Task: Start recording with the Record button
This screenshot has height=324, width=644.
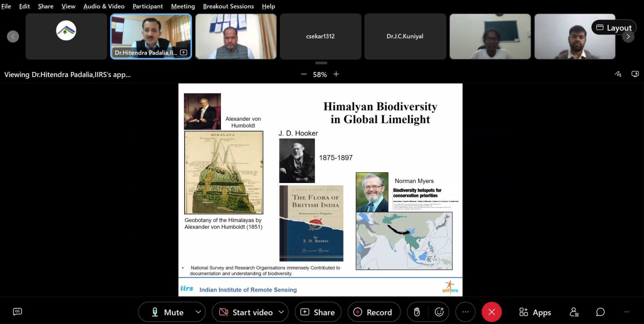Action: [x=373, y=312]
